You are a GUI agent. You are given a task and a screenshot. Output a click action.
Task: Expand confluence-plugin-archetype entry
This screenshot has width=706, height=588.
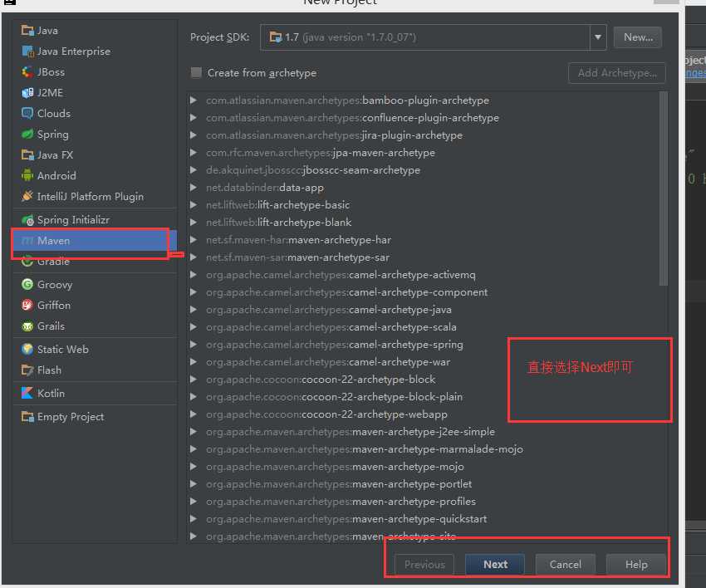(194, 117)
